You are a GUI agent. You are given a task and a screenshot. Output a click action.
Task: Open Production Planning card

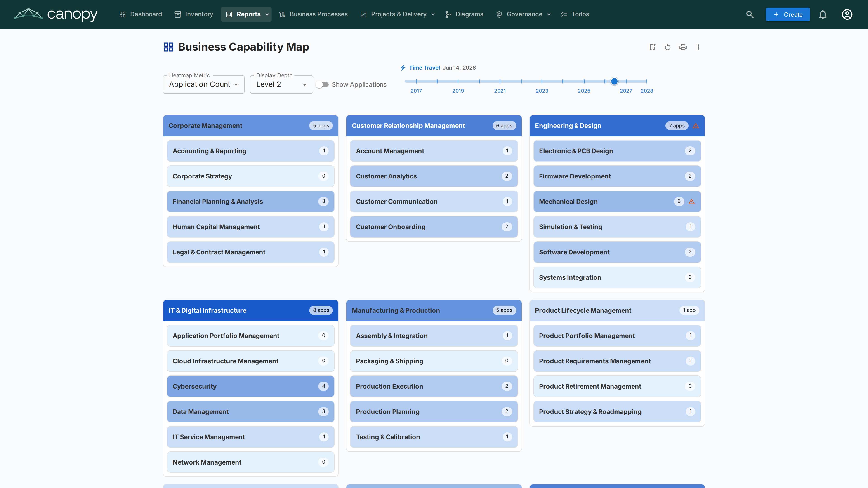tap(434, 412)
